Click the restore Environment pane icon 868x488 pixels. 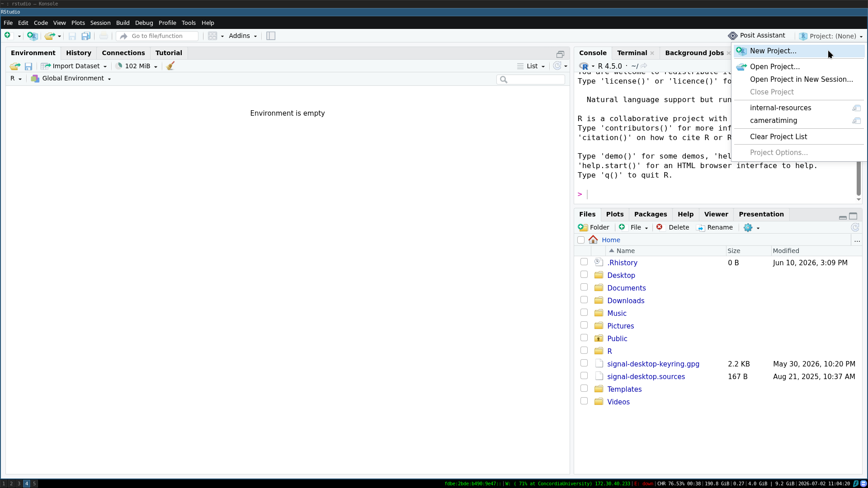pyautogui.click(x=560, y=54)
